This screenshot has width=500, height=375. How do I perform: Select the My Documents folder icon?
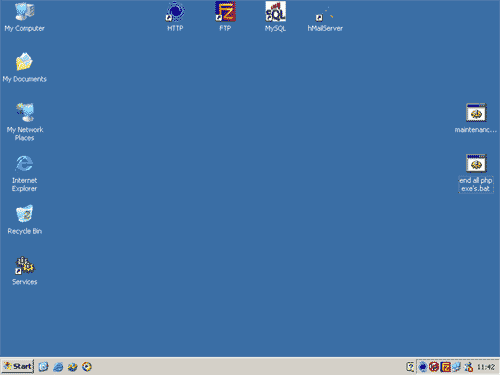[25, 62]
